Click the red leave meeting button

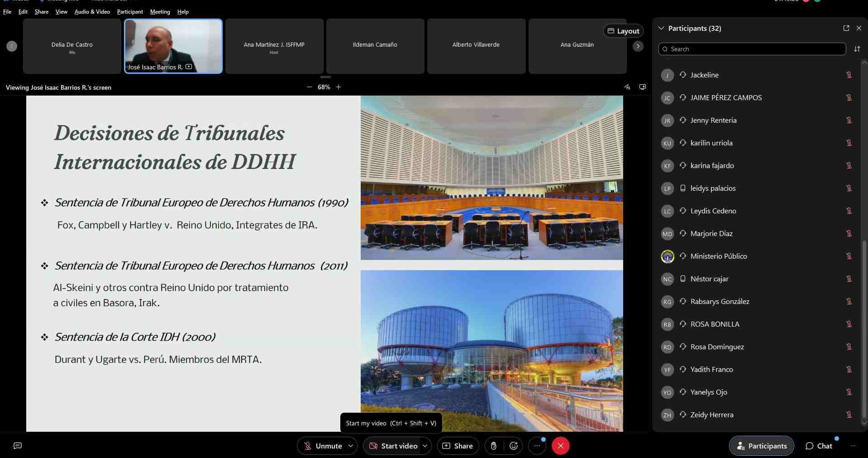click(560, 446)
